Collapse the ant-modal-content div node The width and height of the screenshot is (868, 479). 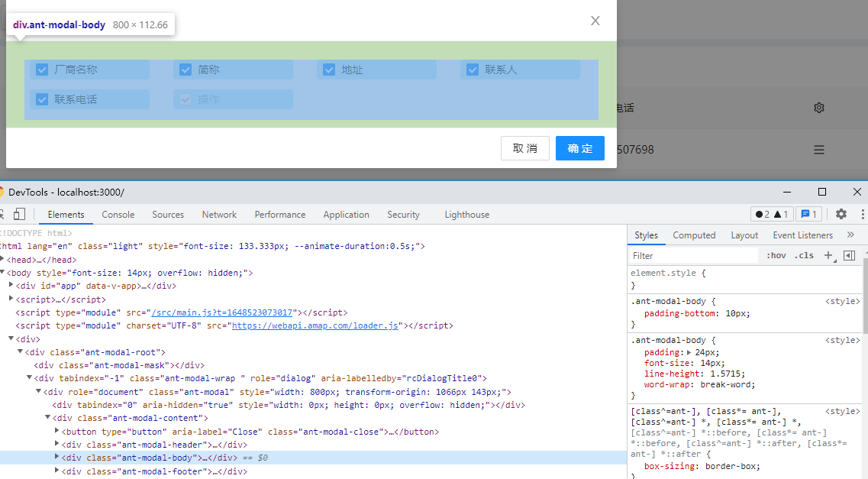(x=47, y=418)
